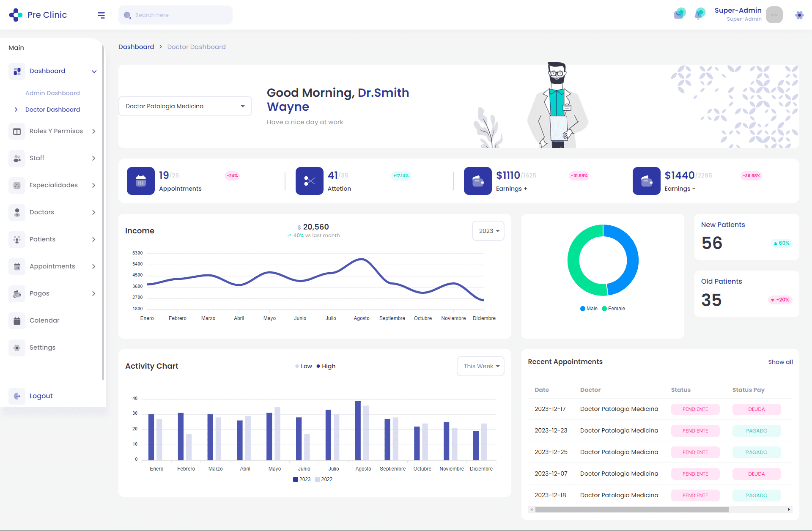812x531 pixels.
Task: Open the 2023 year selector on Income chart
Action: (488, 231)
